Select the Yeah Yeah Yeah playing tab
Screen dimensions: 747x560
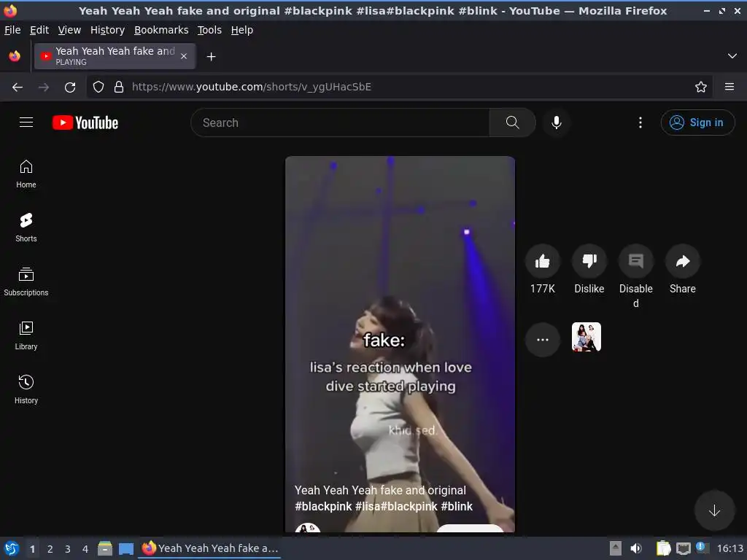(115, 56)
